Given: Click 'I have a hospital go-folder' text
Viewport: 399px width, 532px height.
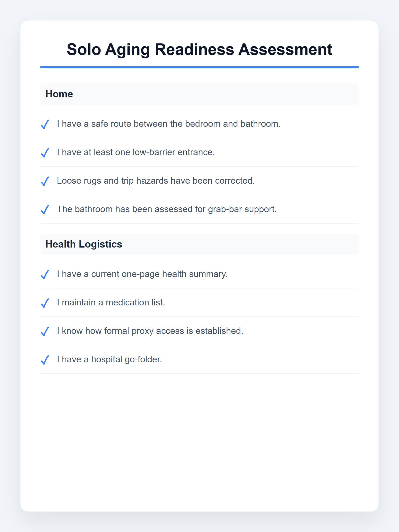Looking at the screenshot, I should point(109,359).
